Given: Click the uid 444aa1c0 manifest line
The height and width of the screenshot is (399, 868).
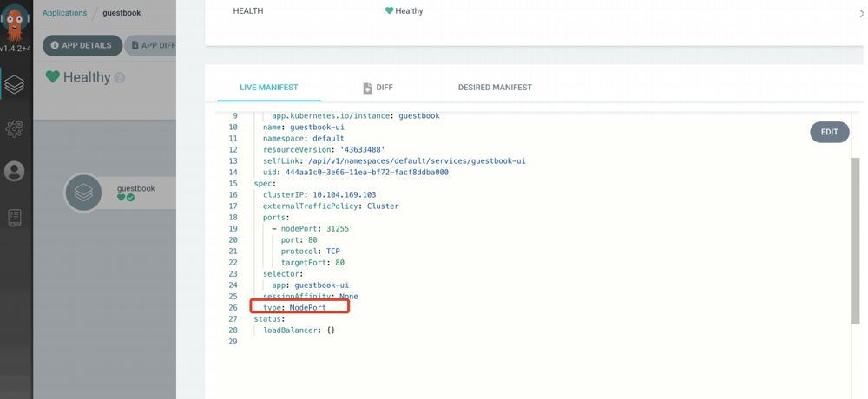Looking at the screenshot, I should pyautogui.click(x=355, y=172).
